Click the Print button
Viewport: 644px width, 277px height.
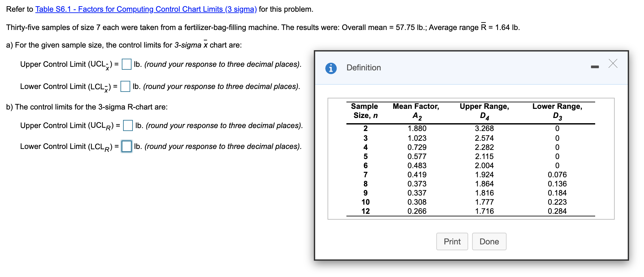coord(452,241)
